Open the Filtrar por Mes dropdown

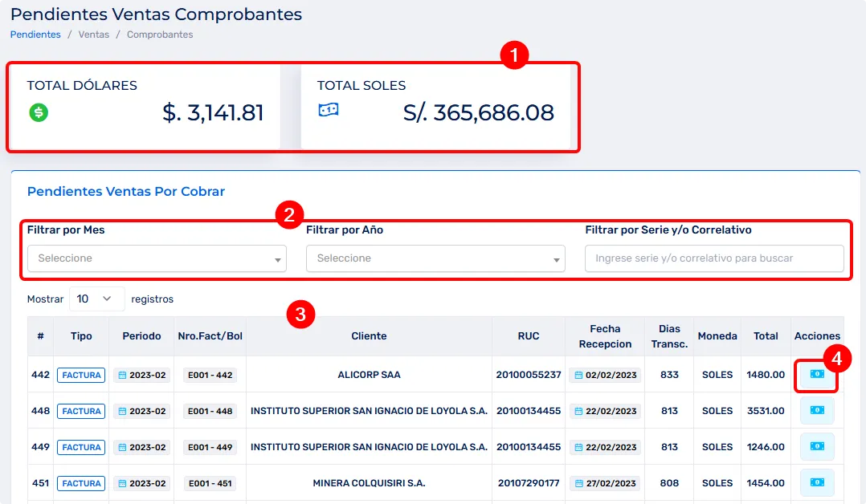click(x=157, y=258)
